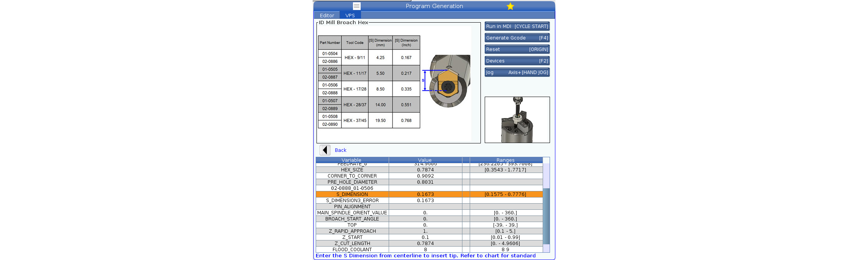The width and height of the screenshot is (868, 260).
Task: Open the hamburger menu icon in title bar
Action: 356,6
